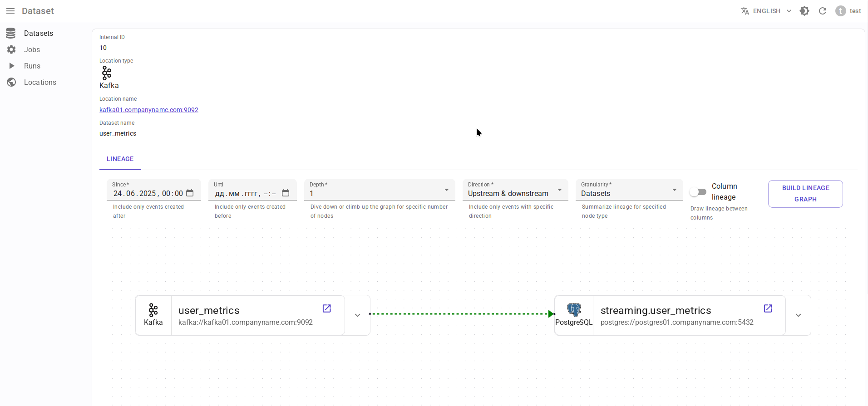Open the Depth dropdown
This screenshot has height=406, width=868.
click(379, 190)
